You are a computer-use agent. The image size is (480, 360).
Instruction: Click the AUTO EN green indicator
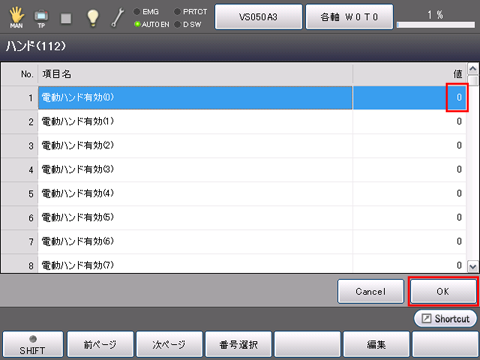pos(152,24)
